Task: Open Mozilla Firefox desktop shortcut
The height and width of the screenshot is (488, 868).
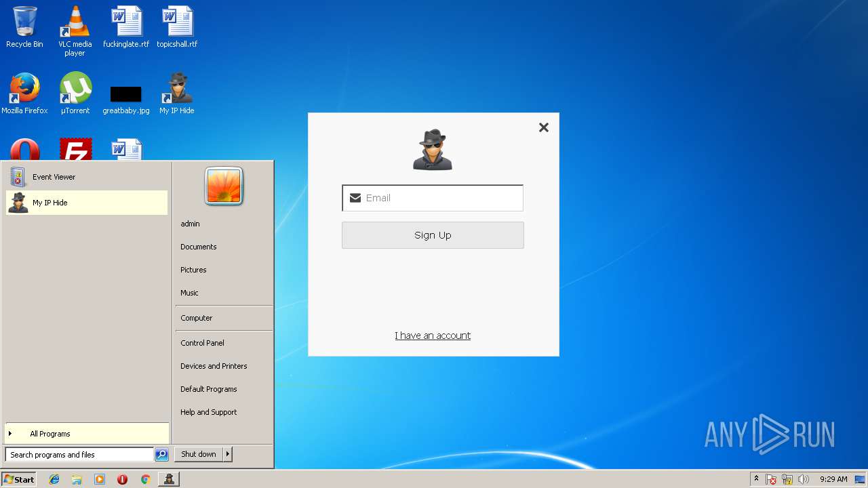Action: (x=24, y=94)
